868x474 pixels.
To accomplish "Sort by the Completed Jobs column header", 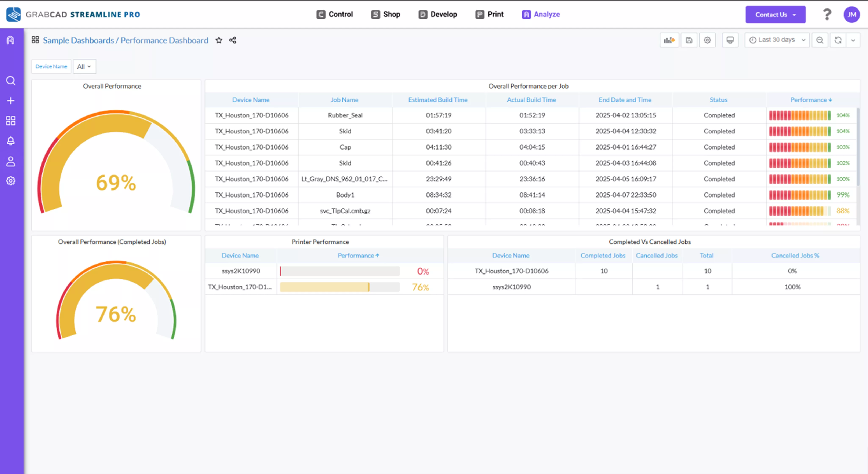I will pyautogui.click(x=603, y=256).
